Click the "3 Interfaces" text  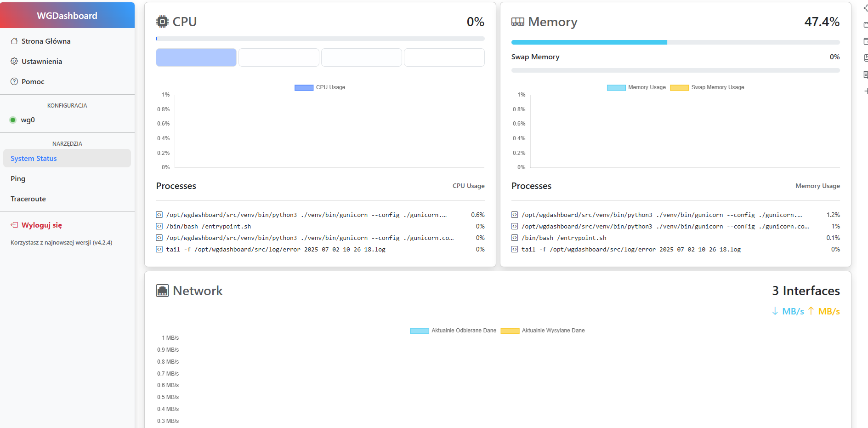[x=806, y=291]
